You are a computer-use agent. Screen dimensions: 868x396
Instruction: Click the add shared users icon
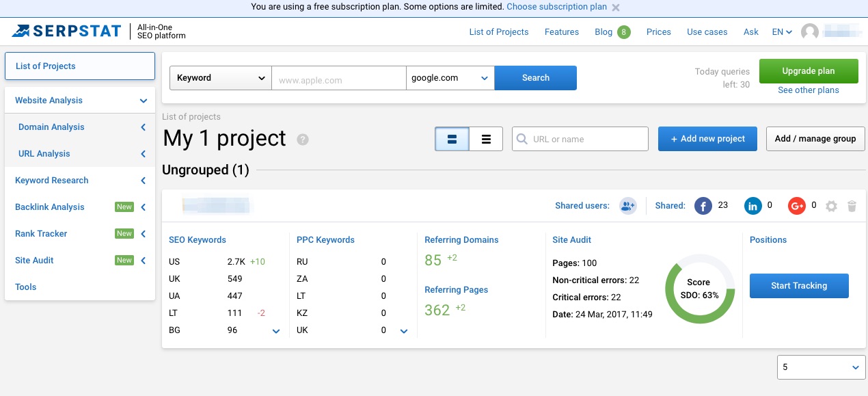[x=627, y=206]
